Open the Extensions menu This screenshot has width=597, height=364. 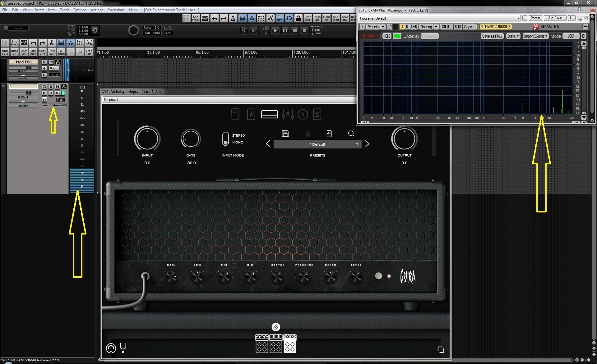[x=116, y=10]
